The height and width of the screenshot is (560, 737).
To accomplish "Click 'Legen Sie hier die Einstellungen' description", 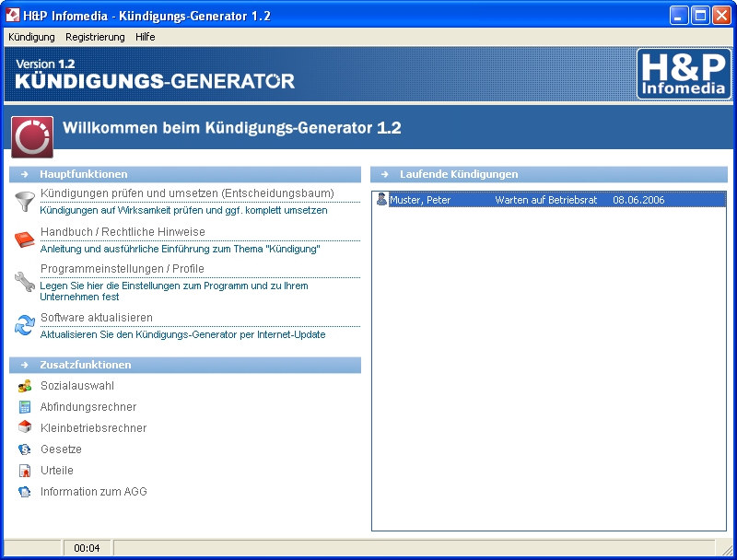I will coord(174,291).
